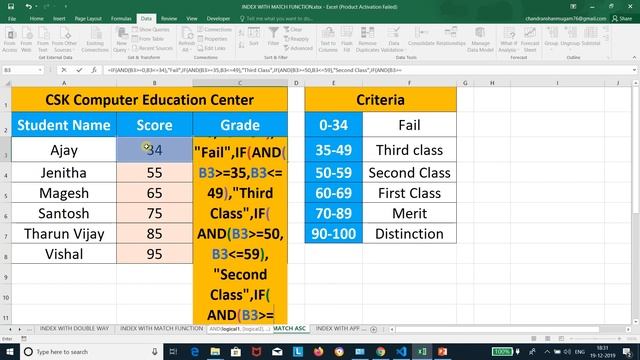Select the Tharun Vijay name cell

pos(64,234)
